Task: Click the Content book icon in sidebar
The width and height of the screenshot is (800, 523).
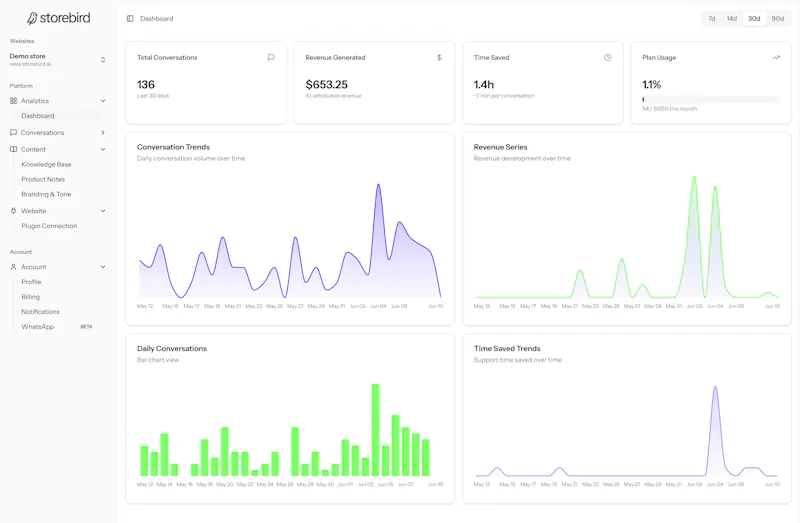Action: click(x=13, y=150)
